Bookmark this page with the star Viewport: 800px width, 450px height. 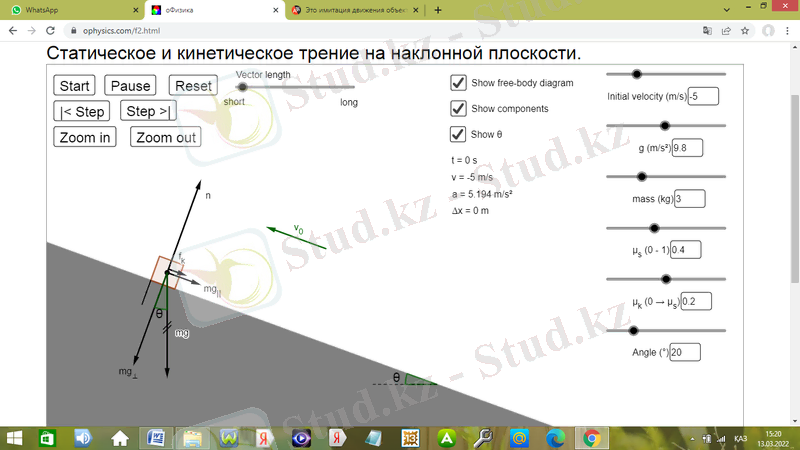coord(745,31)
